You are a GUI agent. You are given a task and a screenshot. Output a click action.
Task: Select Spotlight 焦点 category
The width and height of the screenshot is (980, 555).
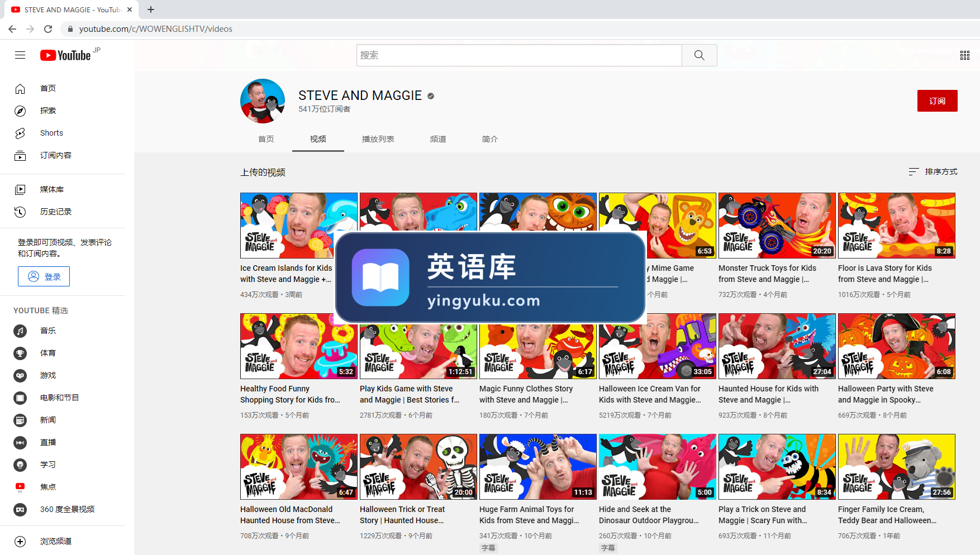pyautogui.click(x=48, y=487)
